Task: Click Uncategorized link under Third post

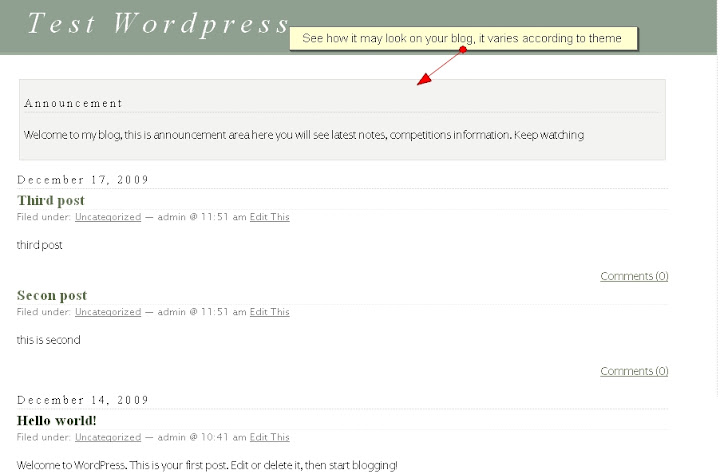Action: click(x=108, y=217)
